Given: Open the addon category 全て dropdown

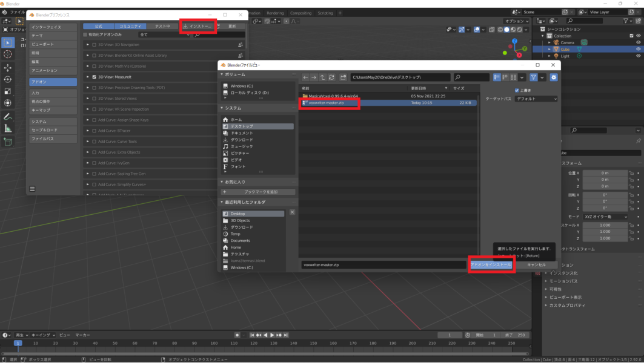Looking at the screenshot, I should 164,35.
